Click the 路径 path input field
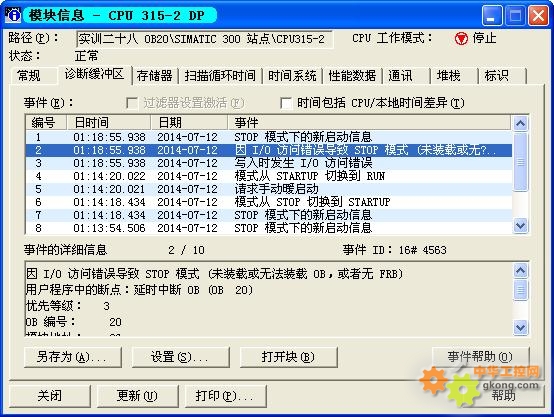 coord(204,39)
